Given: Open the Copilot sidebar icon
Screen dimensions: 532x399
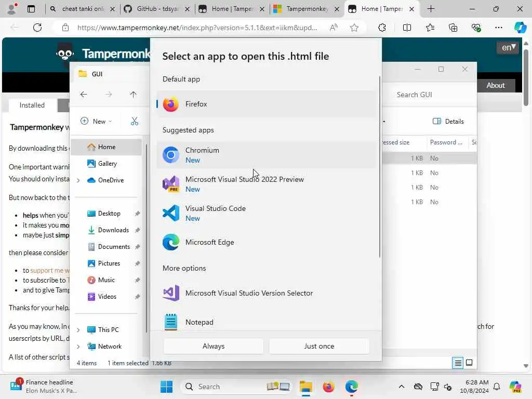Looking at the screenshot, I should click(520, 28).
